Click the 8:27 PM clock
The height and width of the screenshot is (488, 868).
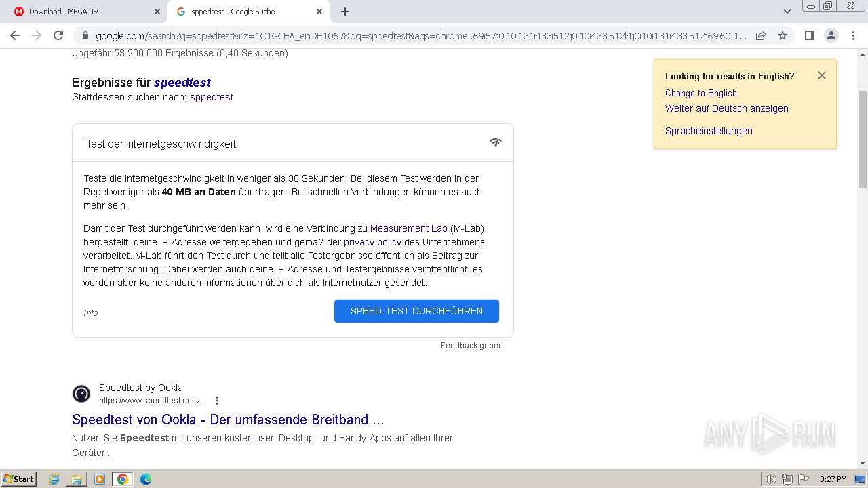(x=833, y=479)
